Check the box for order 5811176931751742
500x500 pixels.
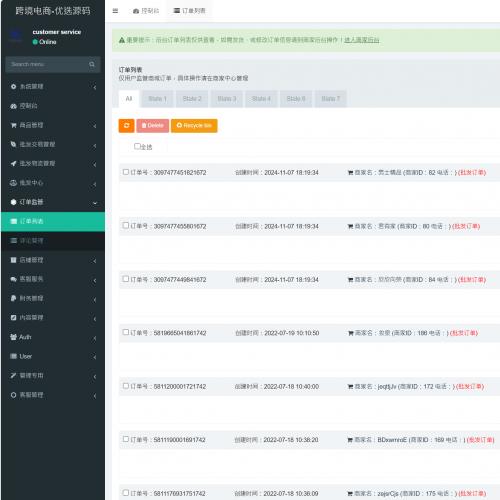(126, 493)
